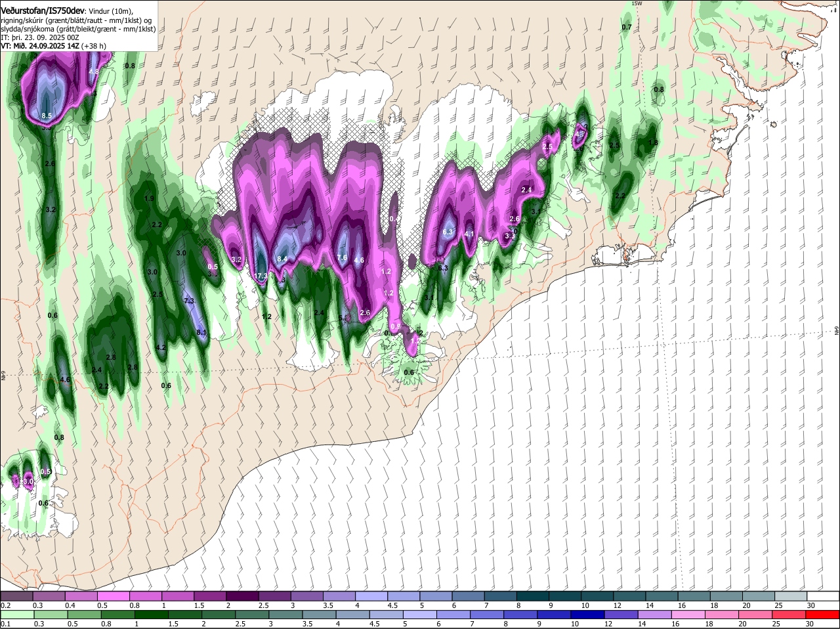Screen dimensions: 840x629
Task: Click the 7.6 snow value label
Action: [x=342, y=257]
